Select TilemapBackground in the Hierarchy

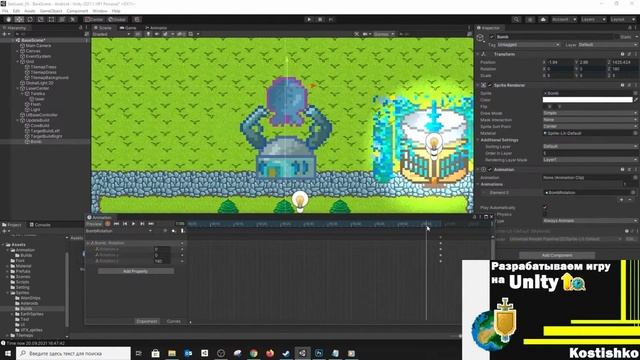49,78
